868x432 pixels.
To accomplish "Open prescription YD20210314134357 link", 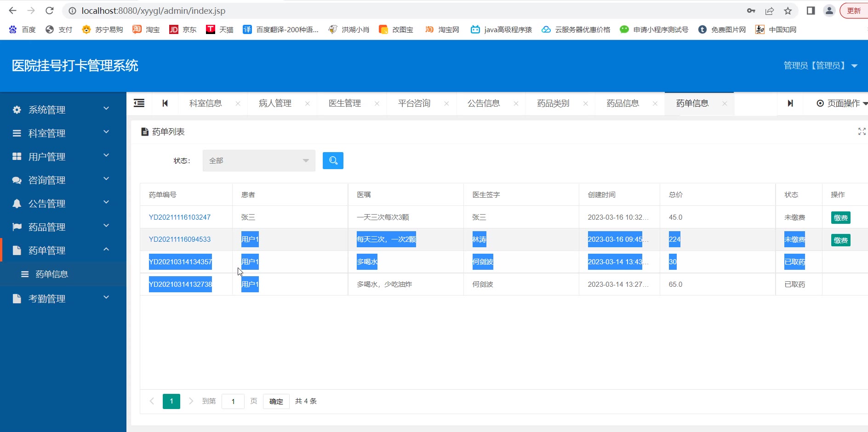I will point(180,261).
